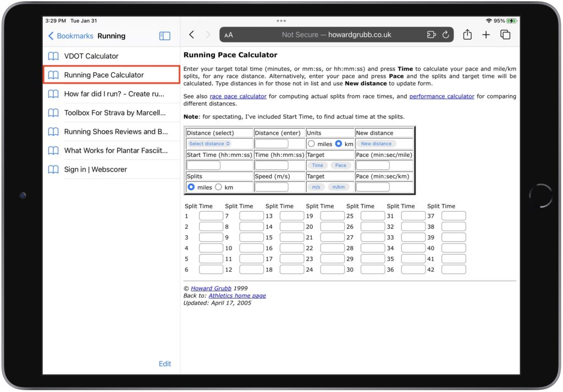Open Running Shoes Reviews bookmark
This screenshot has height=392, width=563.
point(111,132)
